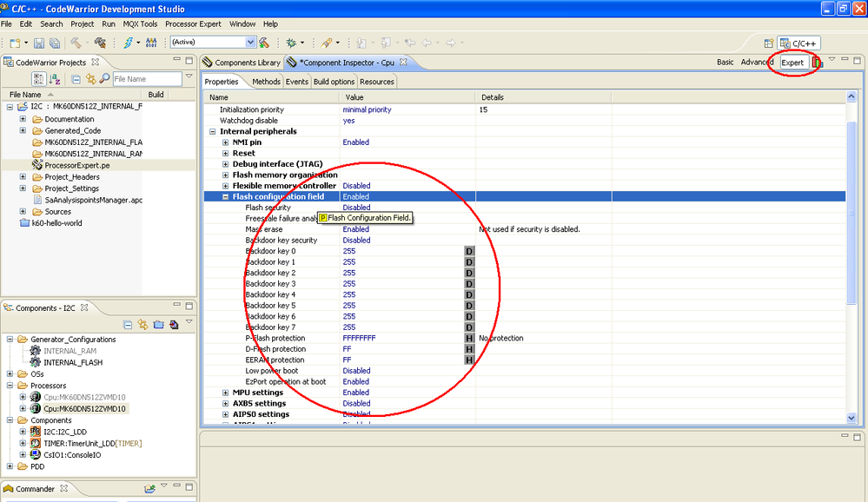Click the File Name filter input
The width and height of the screenshot is (868, 502).
coord(147,79)
